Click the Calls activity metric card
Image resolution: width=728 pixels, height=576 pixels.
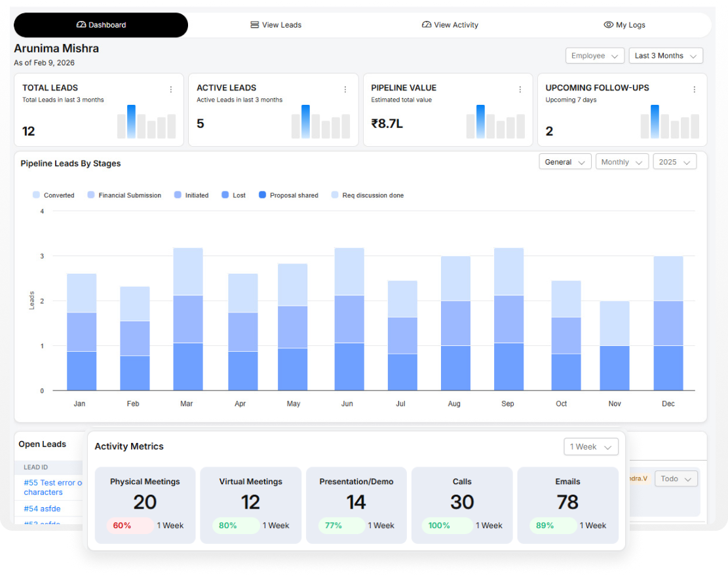(x=461, y=505)
